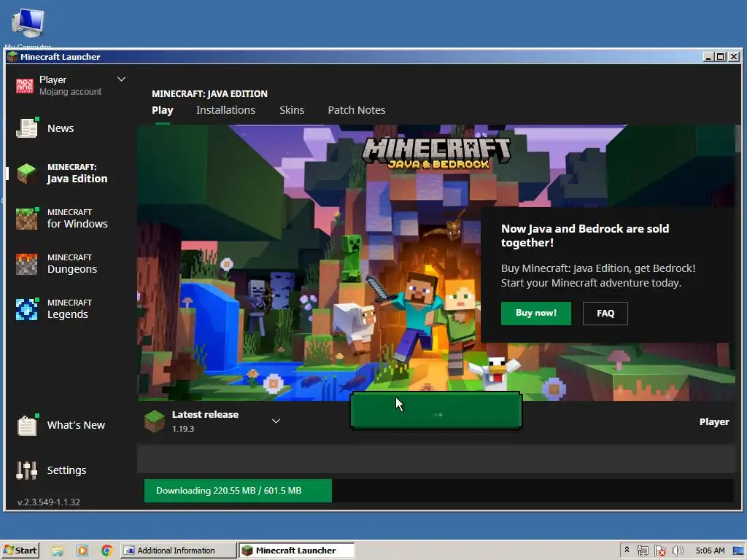Click the security alert tray icon
747x560 pixels.
click(x=659, y=551)
